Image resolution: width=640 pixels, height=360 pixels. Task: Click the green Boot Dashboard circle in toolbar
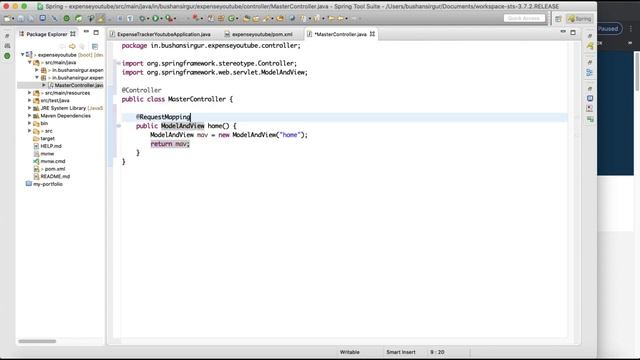(x=67, y=18)
